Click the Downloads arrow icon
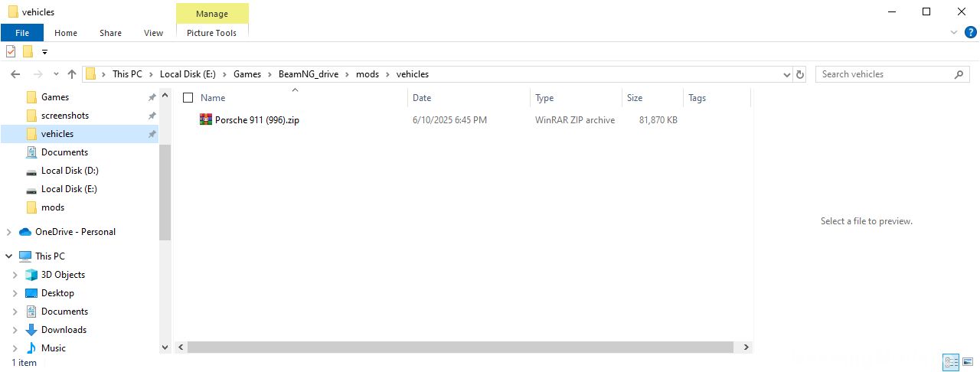Viewport: 980px width, 372px height. pos(31,330)
